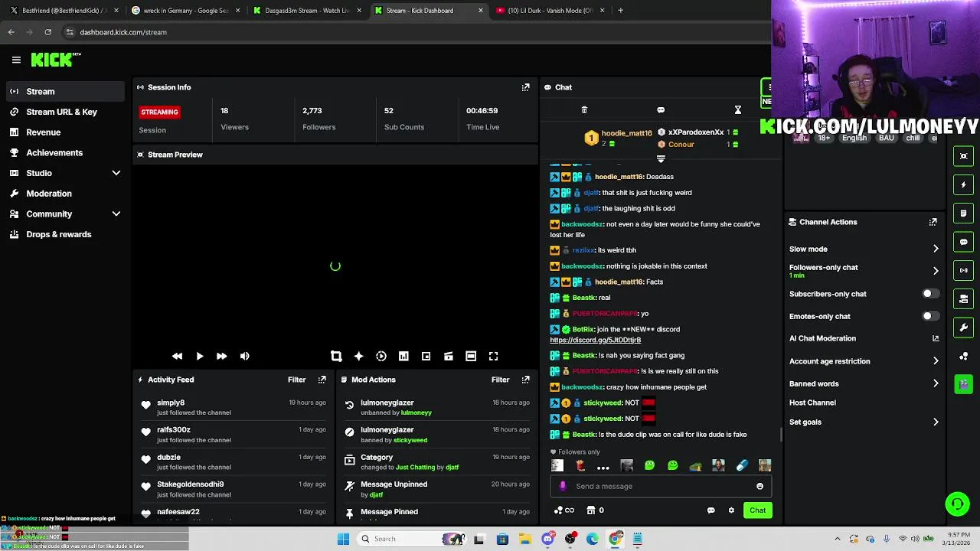
Task: Open Stream URL & Key page
Action: [x=63, y=112]
